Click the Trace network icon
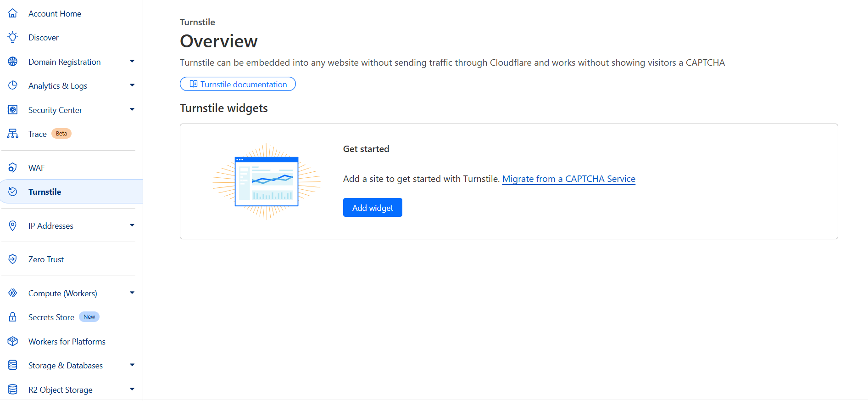The height and width of the screenshot is (401, 868). (x=13, y=134)
